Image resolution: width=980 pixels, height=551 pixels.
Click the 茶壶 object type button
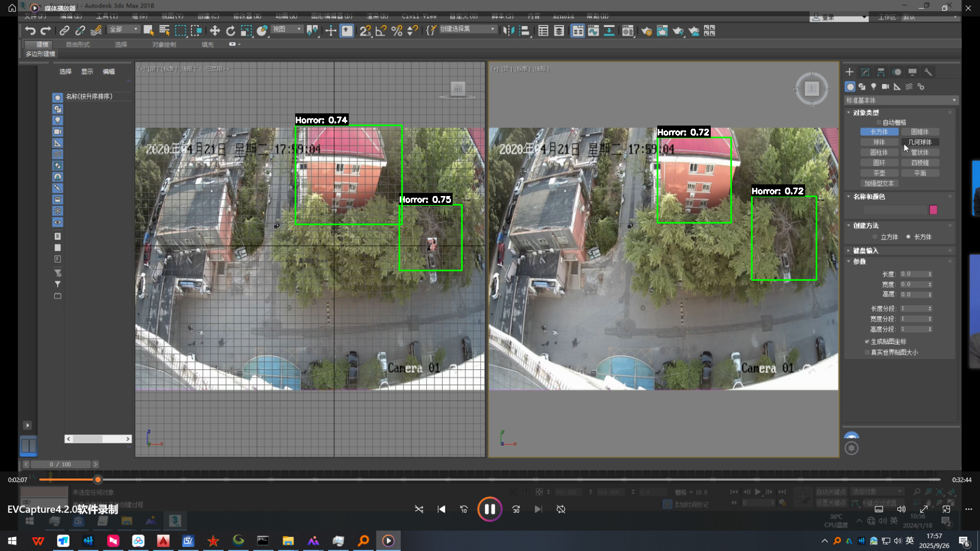[x=879, y=173]
